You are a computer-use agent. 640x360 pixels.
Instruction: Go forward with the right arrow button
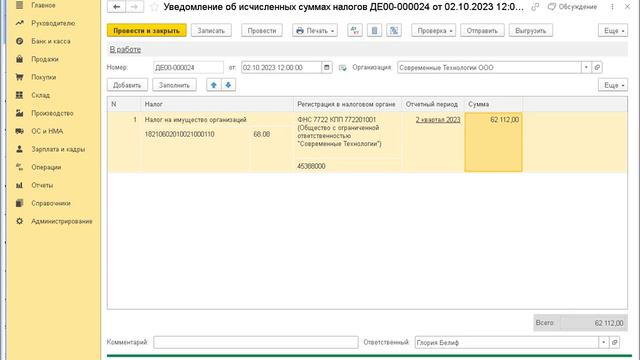pyautogui.click(x=135, y=7)
